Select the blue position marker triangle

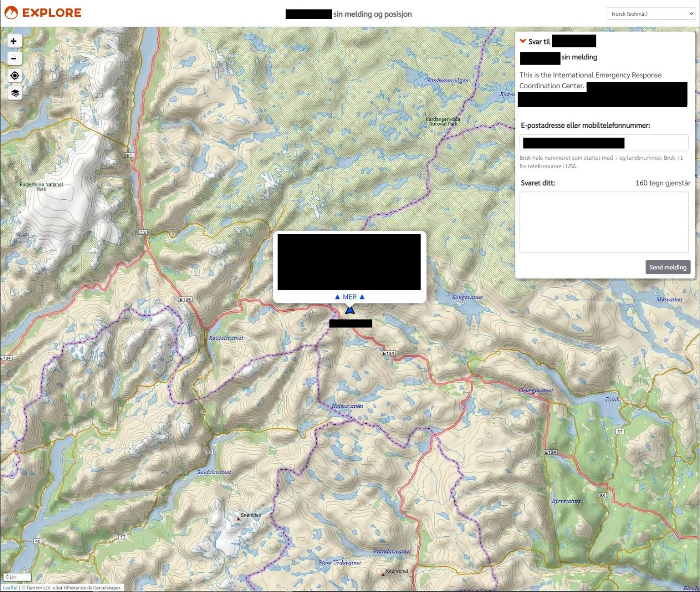pyautogui.click(x=350, y=310)
